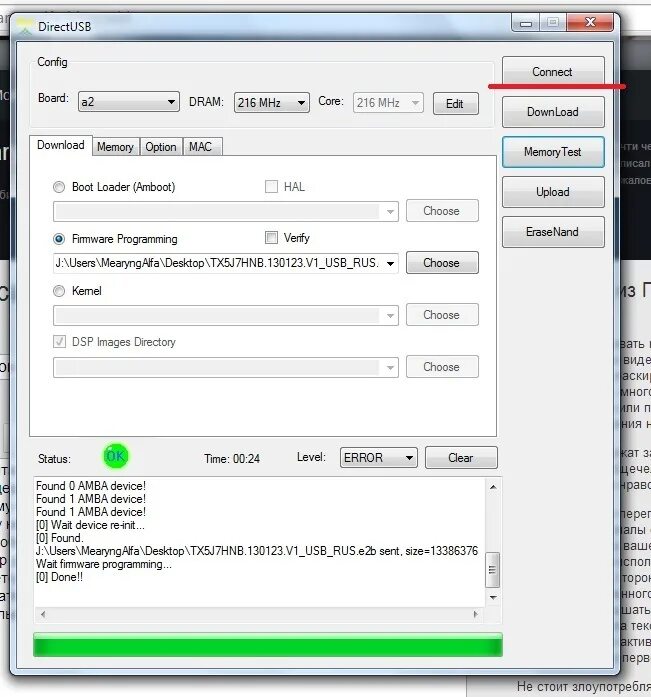Image resolution: width=651 pixels, height=697 pixels.
Task: Click the log vertical scrollbar thumb
Action: point(492,569)
